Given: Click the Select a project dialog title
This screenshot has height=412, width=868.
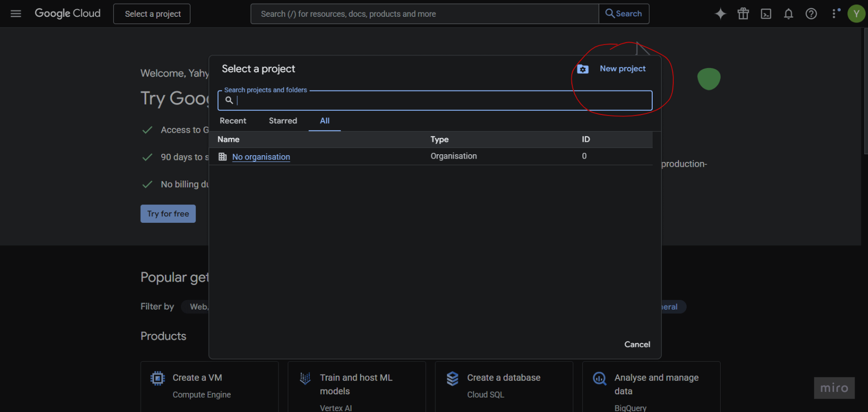Looking at the screenshot, I should [x=258, y=69].
